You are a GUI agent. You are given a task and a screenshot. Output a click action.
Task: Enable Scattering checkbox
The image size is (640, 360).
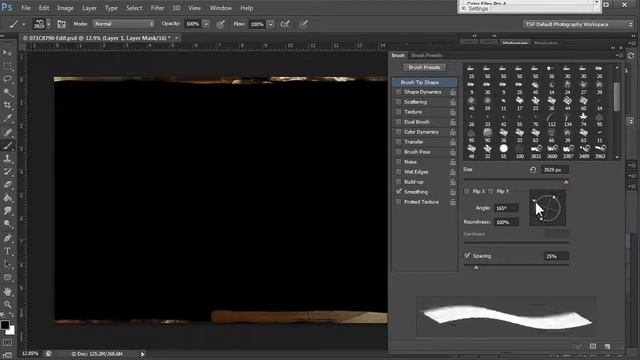point(398,102)
